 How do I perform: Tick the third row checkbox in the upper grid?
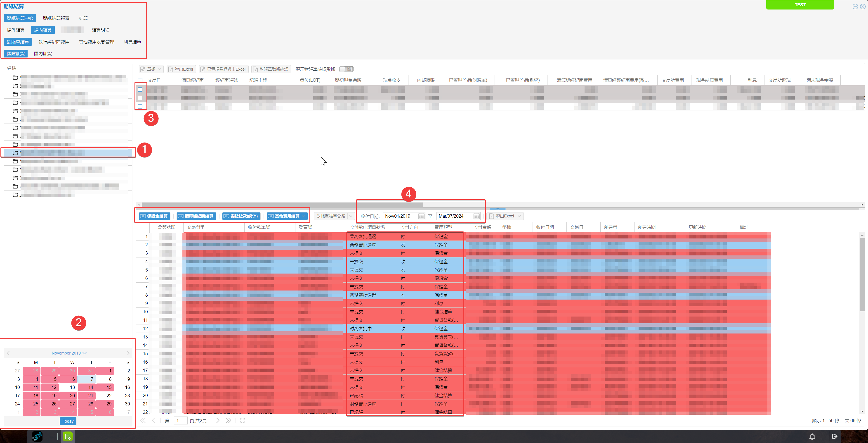pyautogui.click(x=140, y=106)
